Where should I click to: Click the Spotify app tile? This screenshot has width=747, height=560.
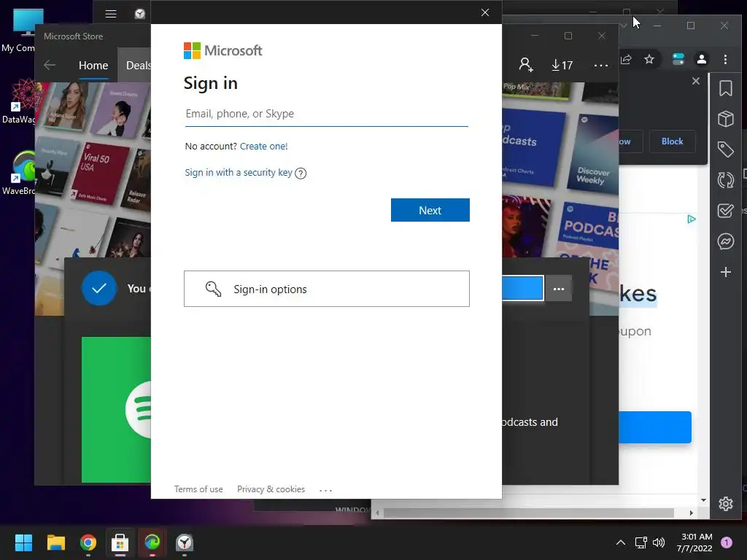point(116,410)
